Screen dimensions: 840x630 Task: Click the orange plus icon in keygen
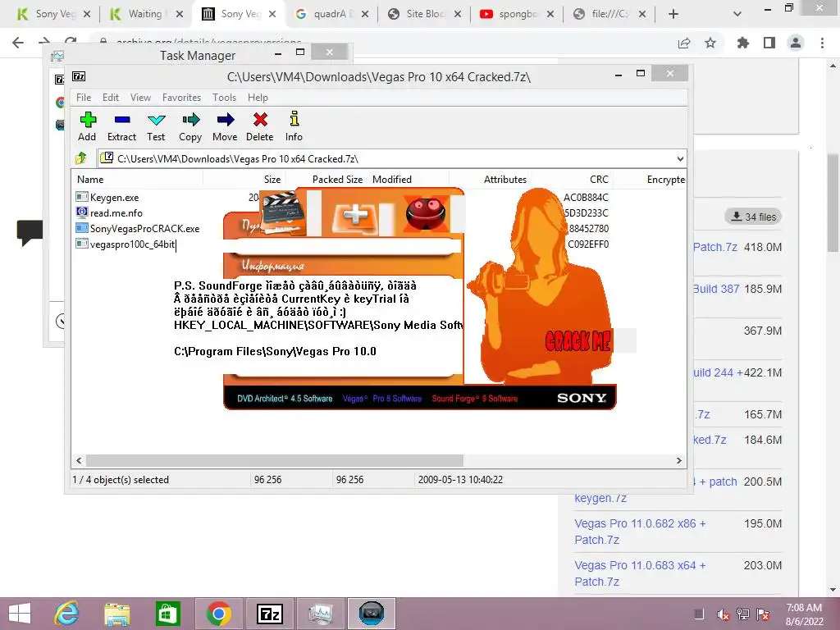pos(355,214)
